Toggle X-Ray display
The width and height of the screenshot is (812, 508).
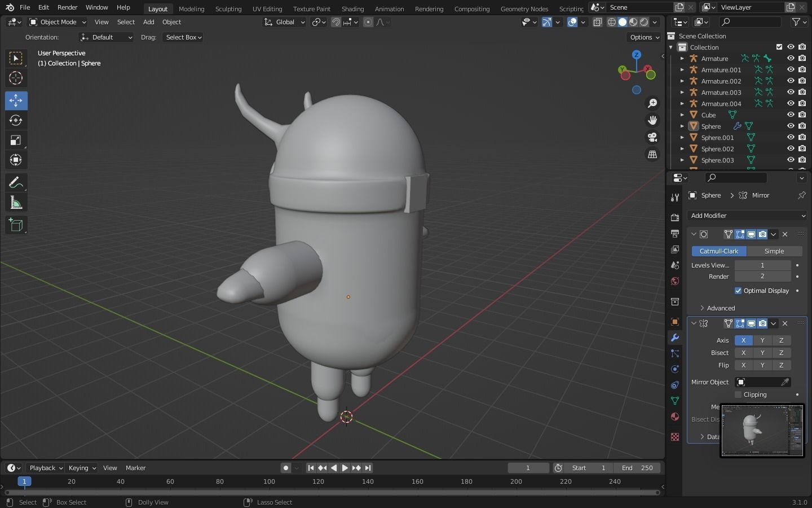point(598,22)
